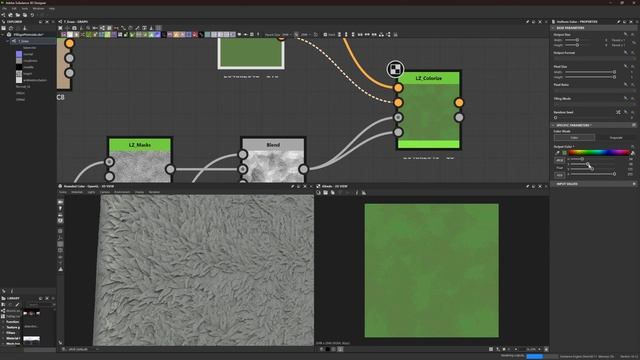Open the Environment menu in 3D view
The width and height of the screenshot is (640, 360).
pos(122,192)
